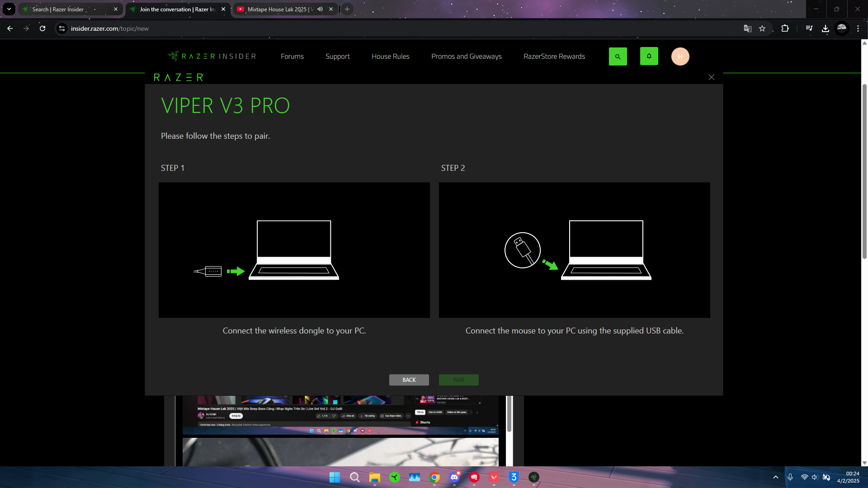Viewport: 868px width, 488px height.
Task: Open Discord from taskbar
Action: (x=454, y=477)
